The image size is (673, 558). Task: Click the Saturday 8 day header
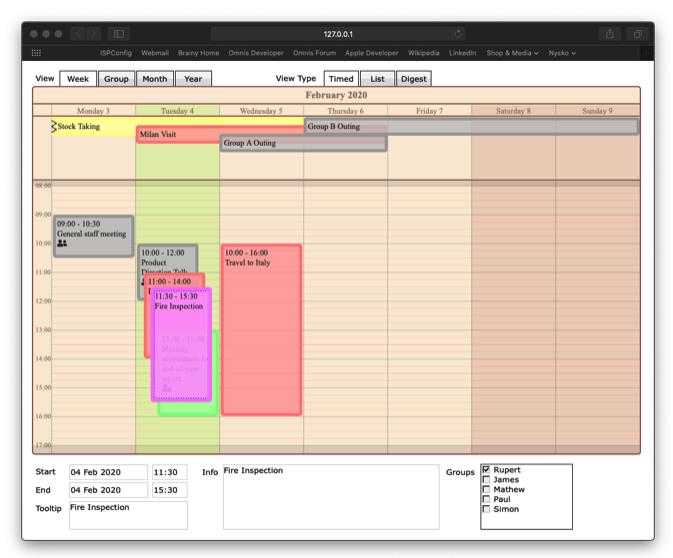(x=513, y=111)
